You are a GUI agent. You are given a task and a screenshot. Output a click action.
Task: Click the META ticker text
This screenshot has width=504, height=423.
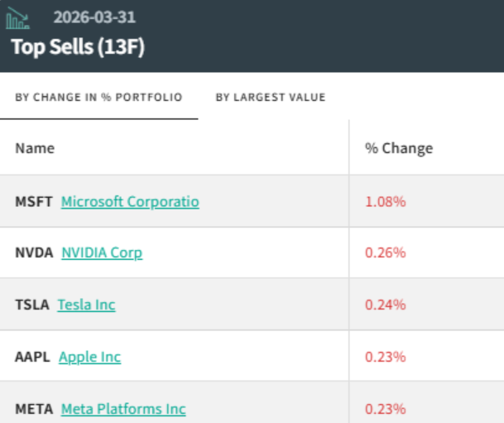(34, 409)
